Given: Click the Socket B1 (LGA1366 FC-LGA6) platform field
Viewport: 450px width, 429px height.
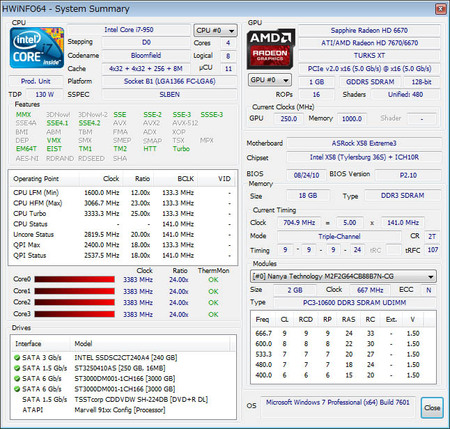Looking at the screenshot, I should (x=170, y=81).
